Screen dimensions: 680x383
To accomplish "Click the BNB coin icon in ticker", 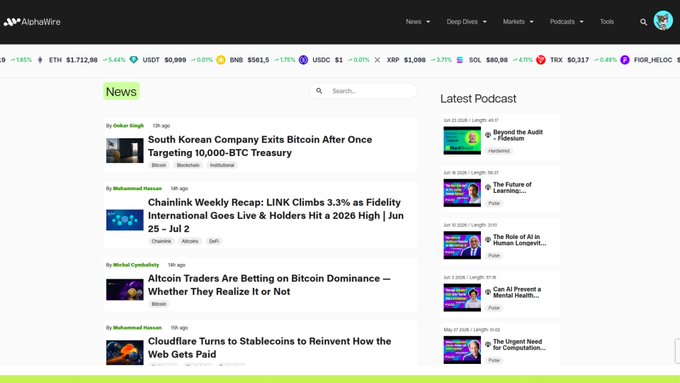I will [x=221, y=60].
